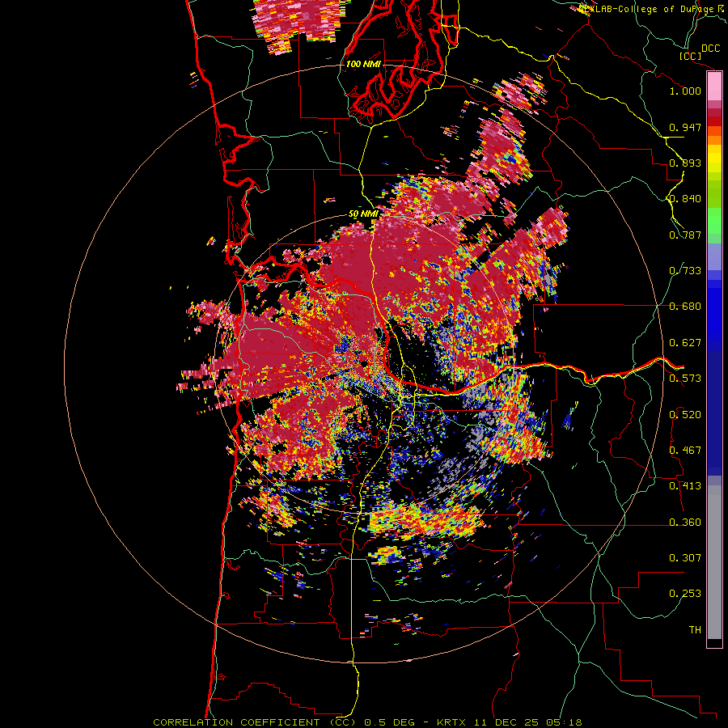The height and width of the screenshot is (728, 728).
Task: Click the NEXLAB-College of DuPage label
Action: [647, 9]
